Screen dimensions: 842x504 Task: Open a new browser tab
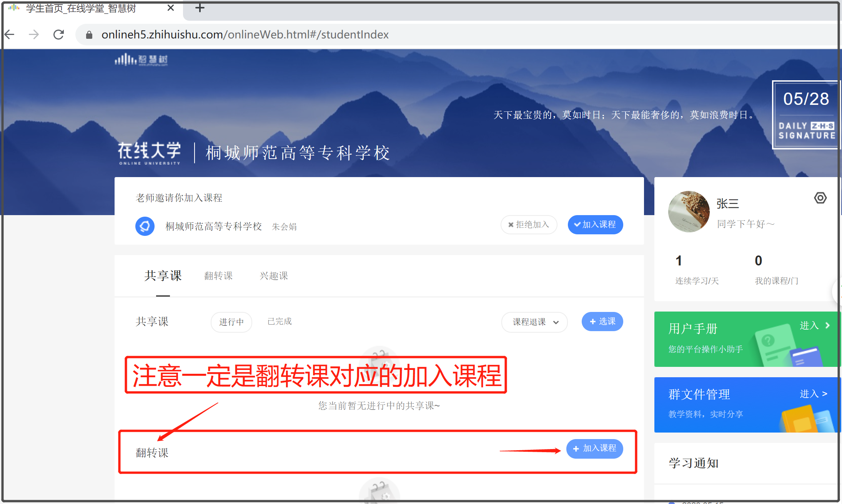(200, 8)
